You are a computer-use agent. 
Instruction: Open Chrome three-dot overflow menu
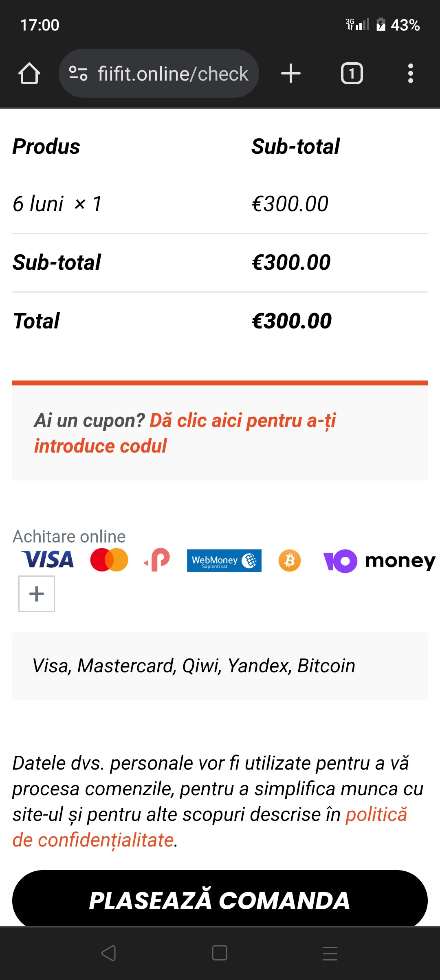[410, 74]
